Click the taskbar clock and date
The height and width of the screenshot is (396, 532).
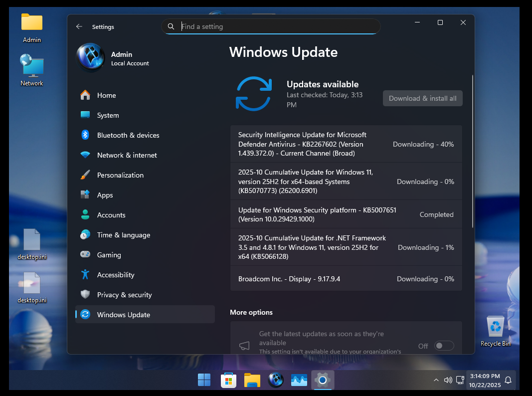[485, 380]
